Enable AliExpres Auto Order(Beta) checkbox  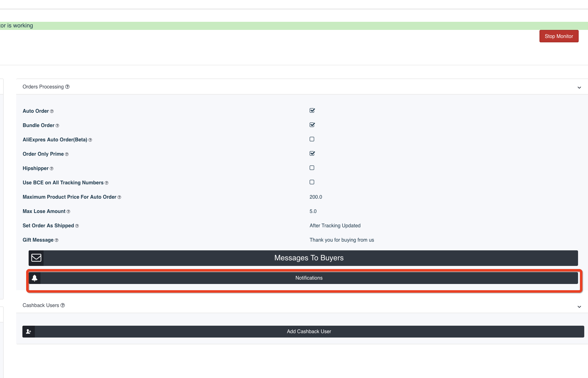tap(312, 139)
